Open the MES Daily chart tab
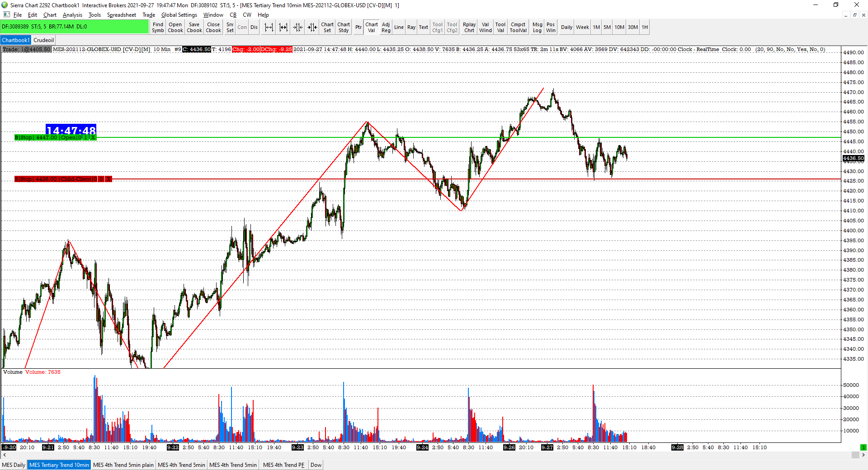Image resolution: width=868 pixels, height=470 pixels. (14, 465)
